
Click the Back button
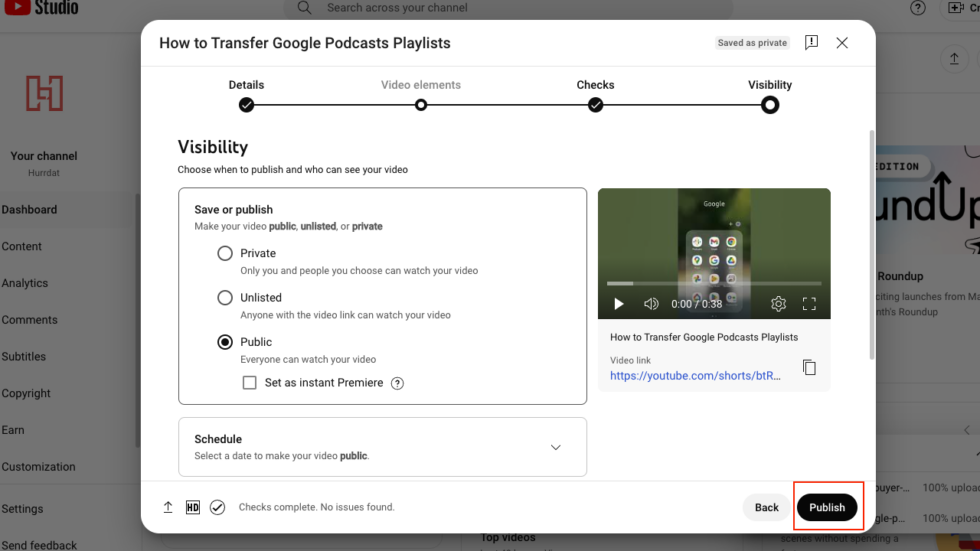click(766, 507)
